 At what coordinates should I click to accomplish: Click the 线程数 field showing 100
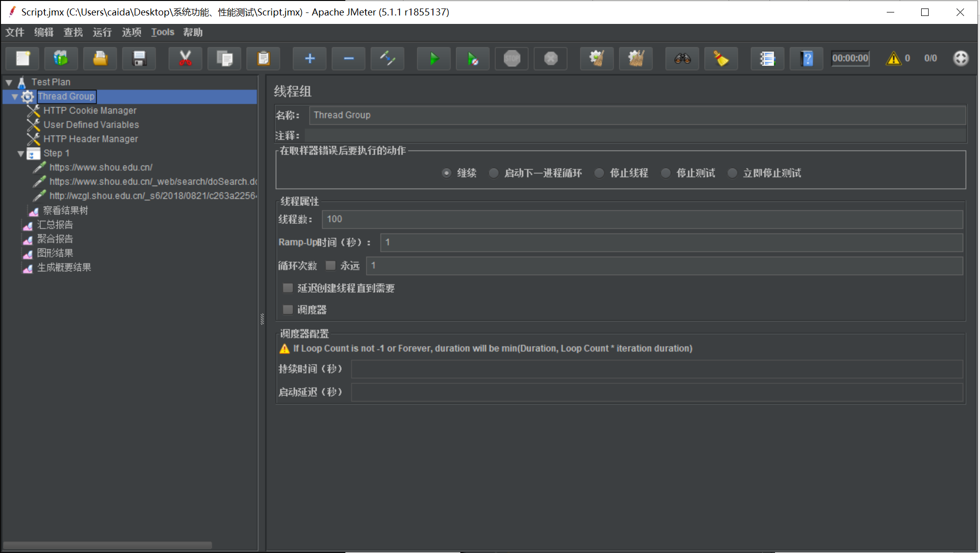coord(642,219)
